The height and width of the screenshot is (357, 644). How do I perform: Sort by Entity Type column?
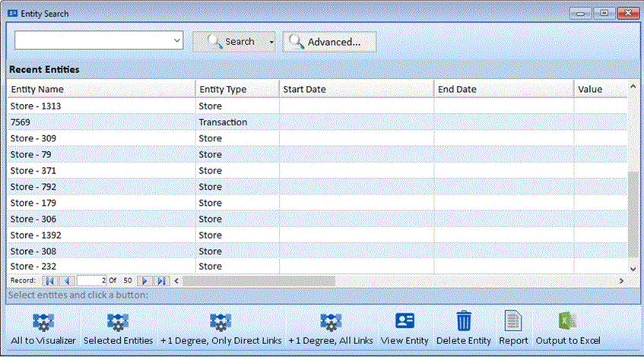tap(237, 89)
